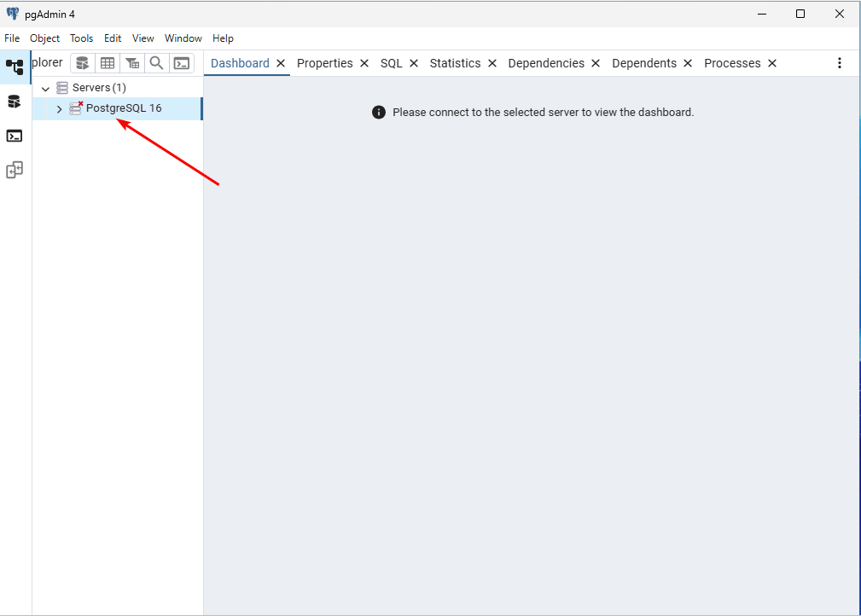Open the Object menu

(44, 38)
